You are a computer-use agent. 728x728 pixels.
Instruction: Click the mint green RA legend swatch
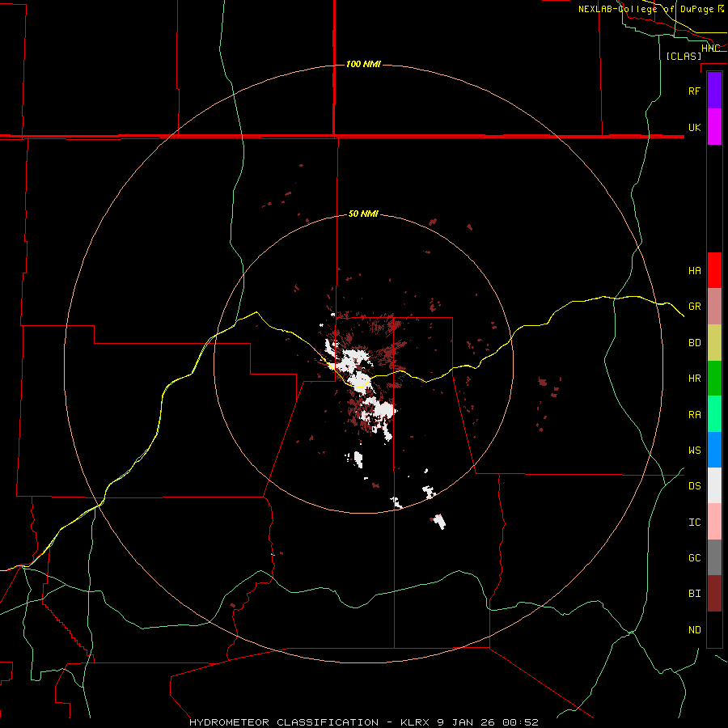click(x=714, y=414)
